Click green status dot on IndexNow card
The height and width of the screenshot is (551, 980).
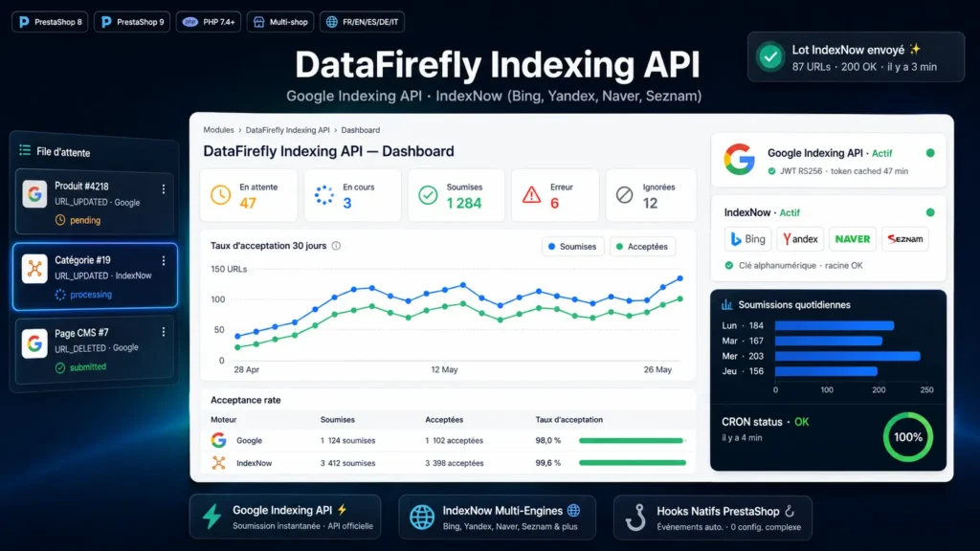point(930,212)
